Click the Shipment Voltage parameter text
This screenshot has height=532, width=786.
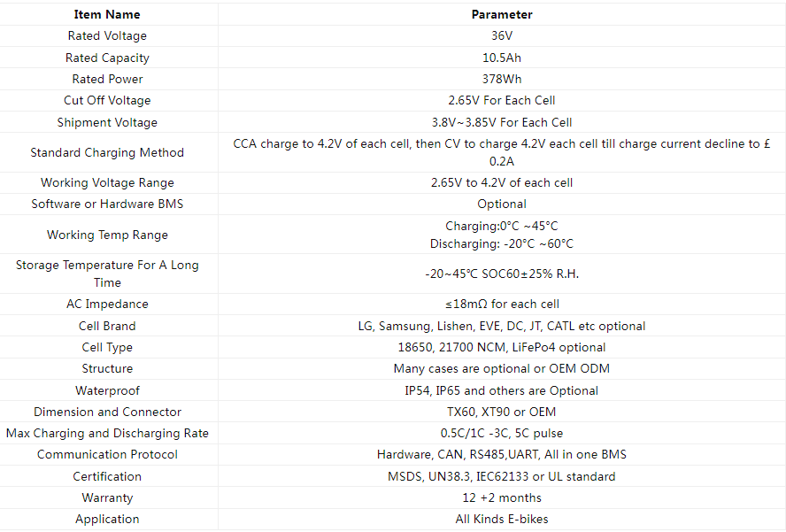502,122
